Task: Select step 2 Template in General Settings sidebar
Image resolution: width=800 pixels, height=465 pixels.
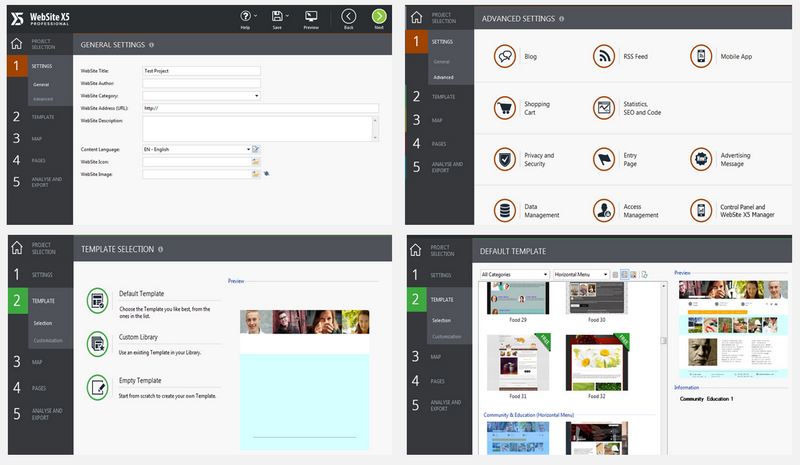Action: click(40, 117)
